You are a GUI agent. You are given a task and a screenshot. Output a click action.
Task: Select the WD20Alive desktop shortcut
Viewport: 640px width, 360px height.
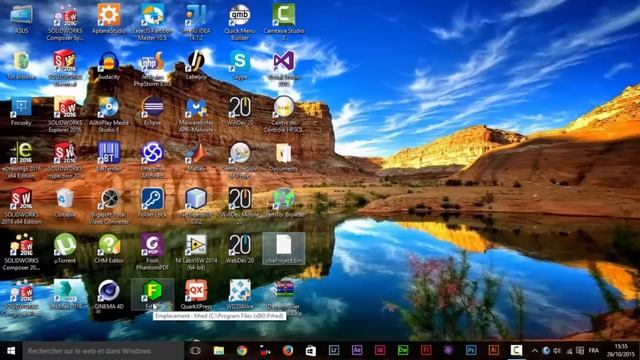[240, 294]
